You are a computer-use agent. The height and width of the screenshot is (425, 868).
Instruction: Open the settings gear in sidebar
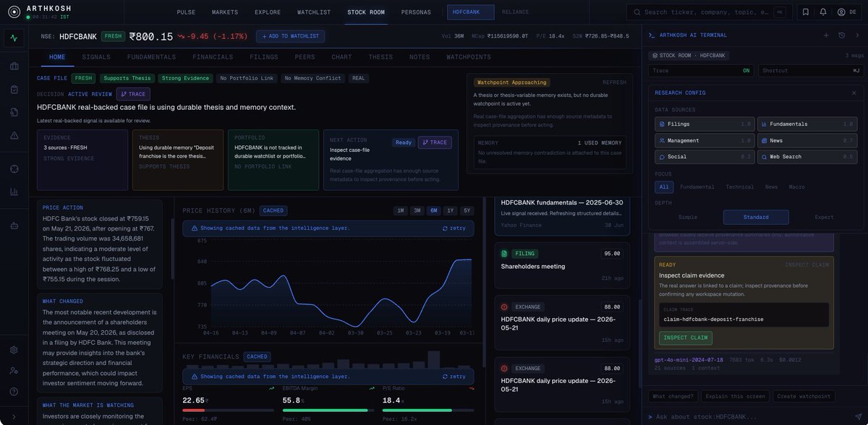pyautogui.click(x=14, y=350)
